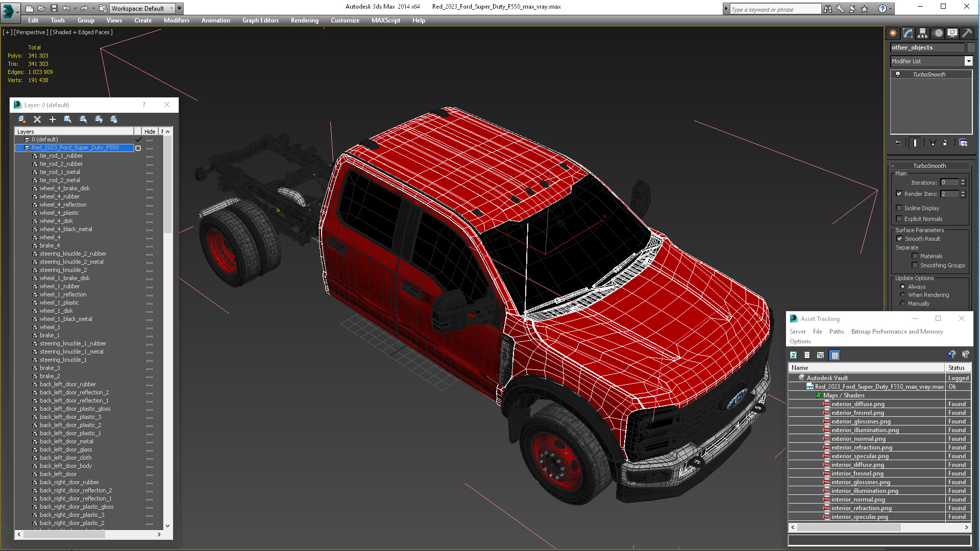Click Delete Layer X icon in Layer dialog
980x551 pixels.
pos(37,119)
